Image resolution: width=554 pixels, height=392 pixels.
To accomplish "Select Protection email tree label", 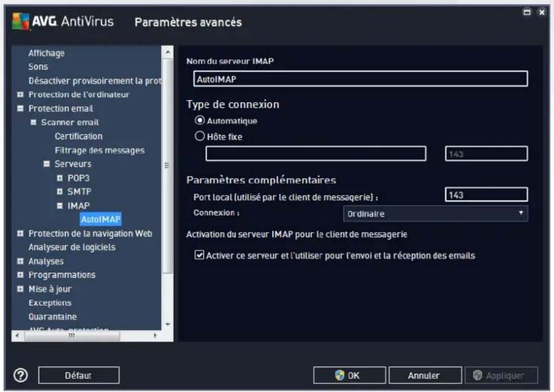I will (x=61, y=108).
